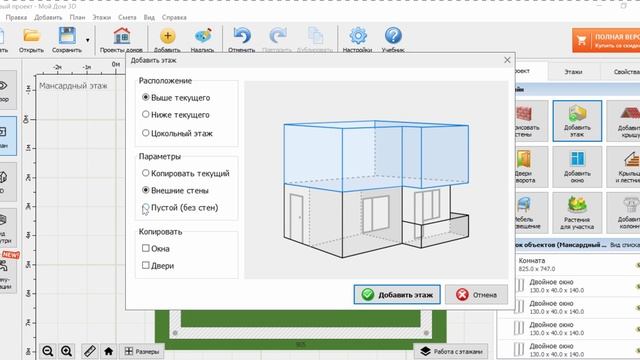Image resolution: width=640 pixels, height=360 pixels.
Task: Open the 'Этажи' menu
Action: [x=102, y=18]
